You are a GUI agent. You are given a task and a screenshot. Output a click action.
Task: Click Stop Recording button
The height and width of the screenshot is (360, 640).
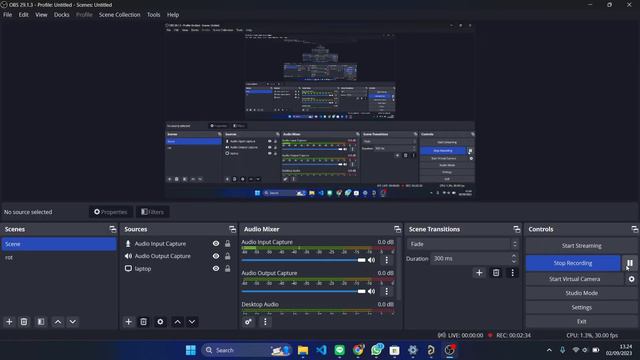573,263
